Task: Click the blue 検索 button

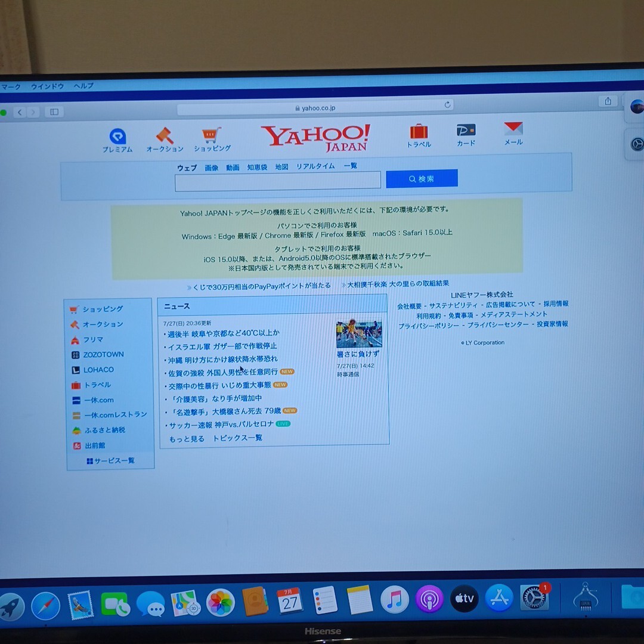Action: pyautogui.click(x=422, y=179)
